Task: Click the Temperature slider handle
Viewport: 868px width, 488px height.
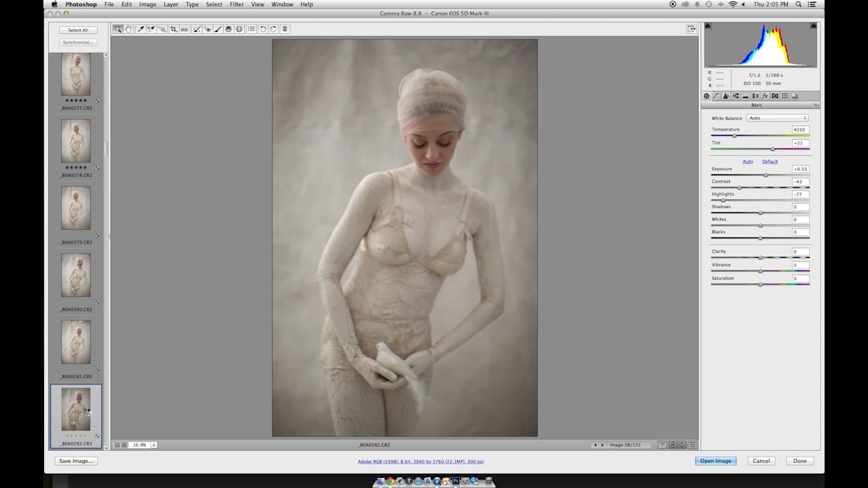Action: point(734,136)
